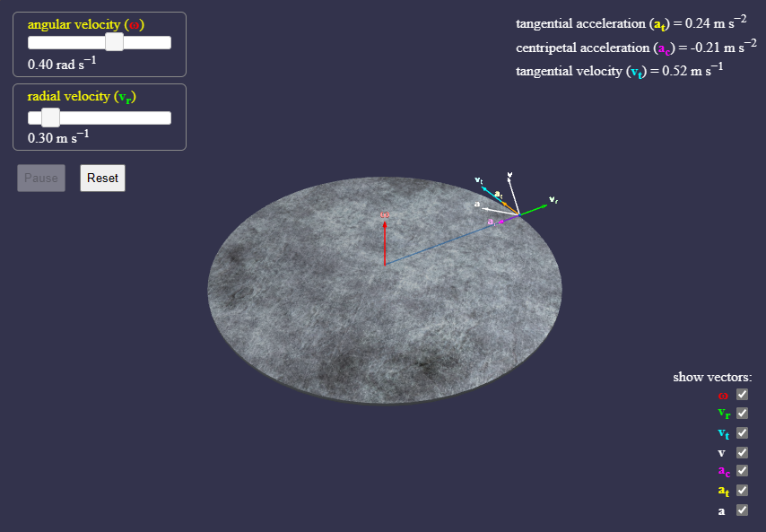Viewport: 766px width, 532px height.
Task: Click the 'tangential velocity' readout text
Action: pyautogui.click(x=620, y=71)
